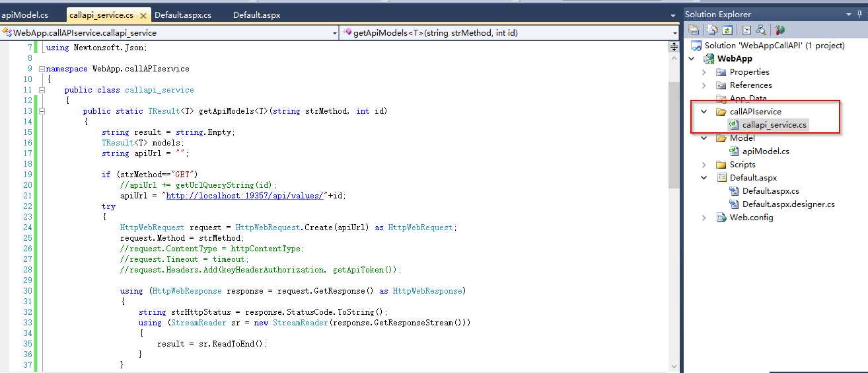Open the class navigation dropdown

[x=334, y=32]
